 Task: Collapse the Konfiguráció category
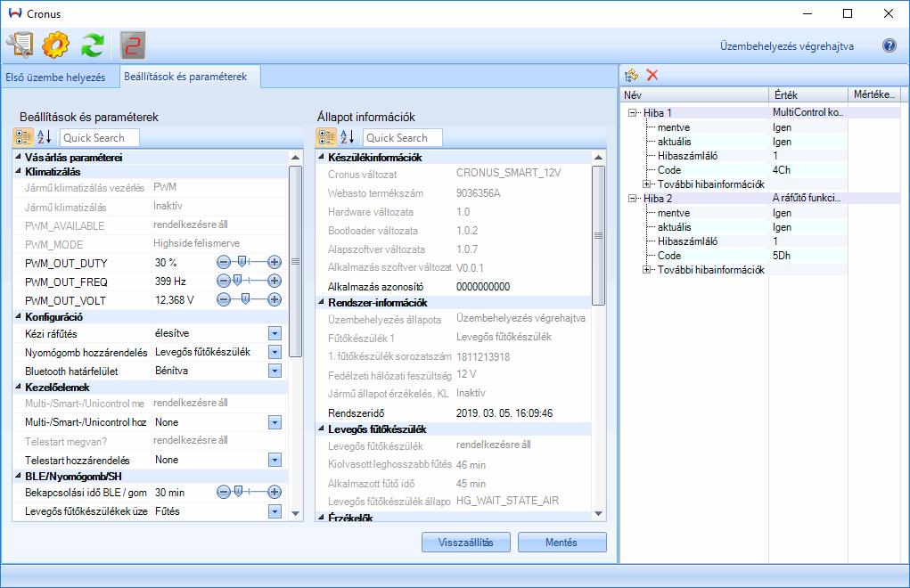[x=18, y=316]
